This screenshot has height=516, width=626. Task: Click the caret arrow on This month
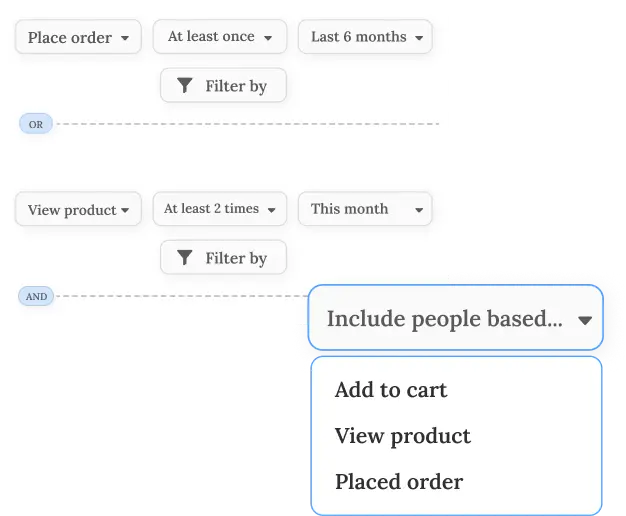pyautogui.click(x=419, y=210)
